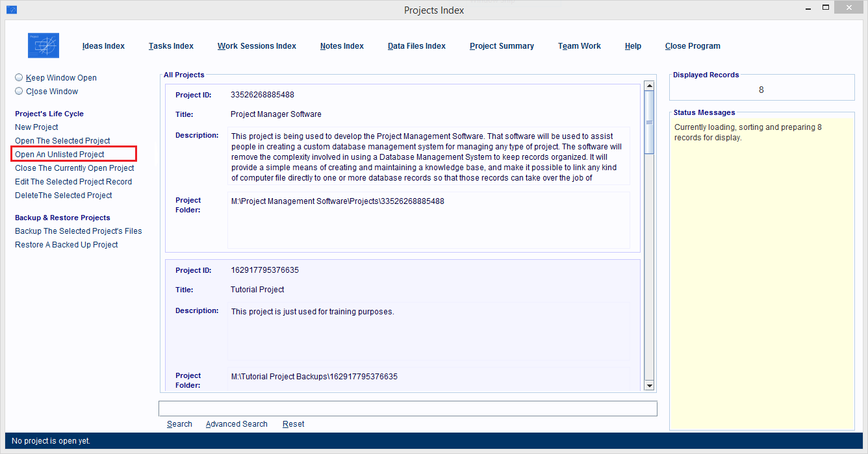Click Backup The Selected Project's Files
Viewport: 868px width, 454px height.
pos(78,231)
